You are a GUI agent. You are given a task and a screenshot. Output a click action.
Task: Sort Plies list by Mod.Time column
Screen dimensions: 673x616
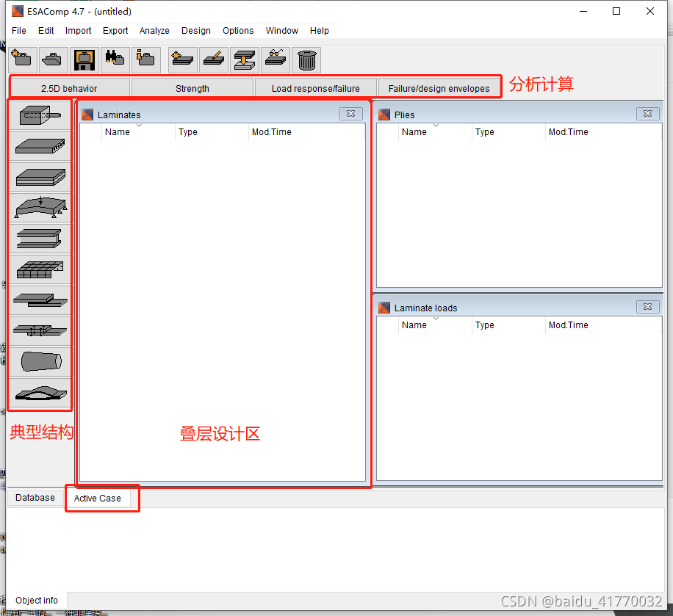[x=603, y=131]
